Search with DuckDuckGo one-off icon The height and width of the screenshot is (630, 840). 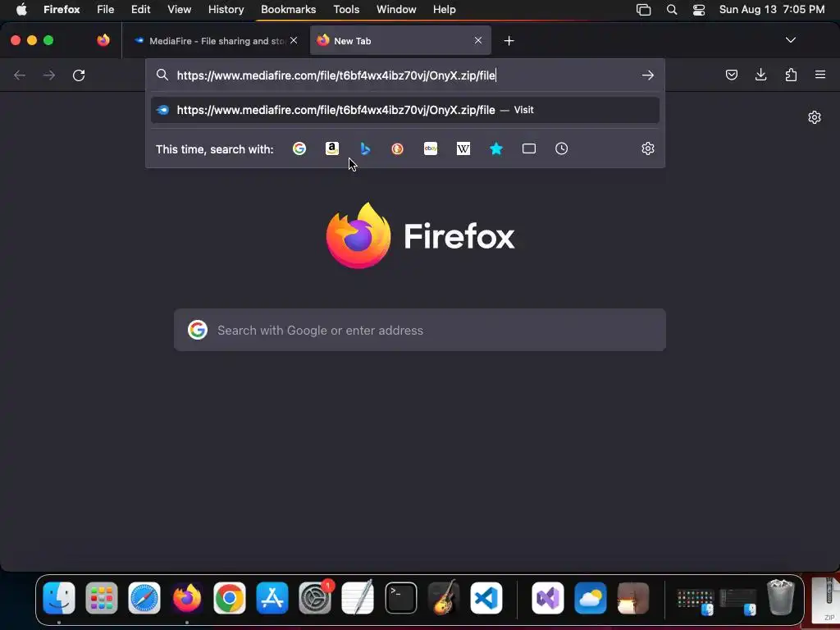tap(398, 149)
